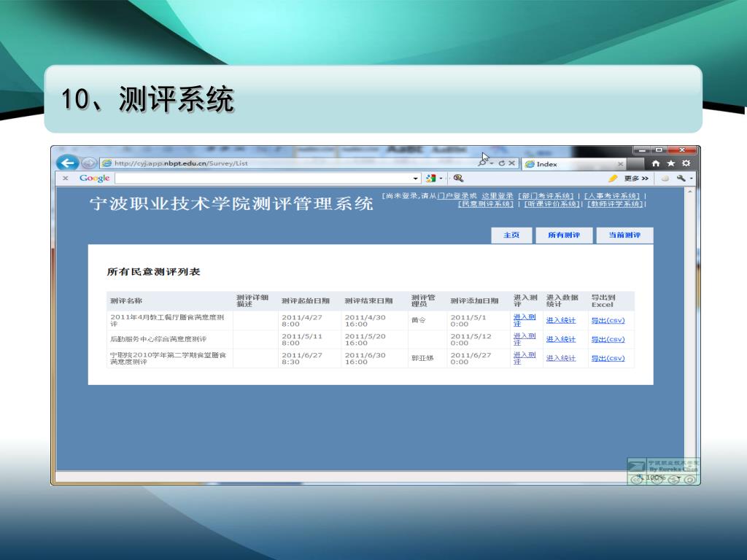Click administrator name 黄令
Viewport: 747px width, 560px height.
pyautogui.click(x=418, y=321)
